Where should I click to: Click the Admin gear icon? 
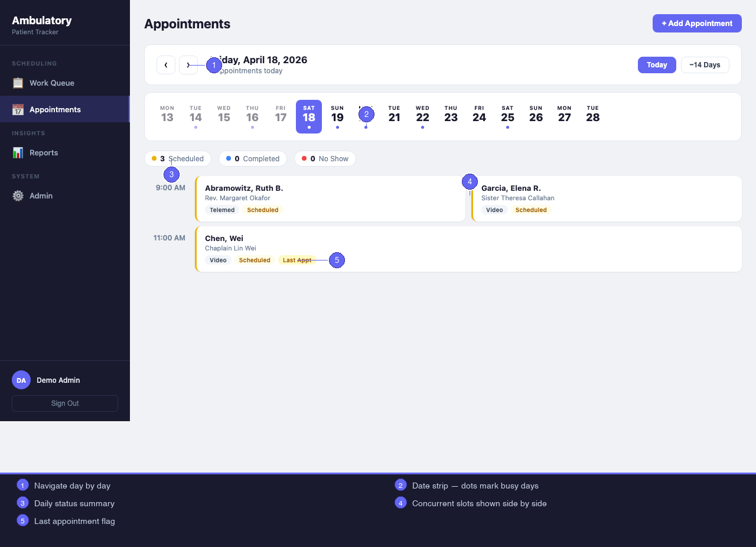pyautogui.click(x=18, y=196)
